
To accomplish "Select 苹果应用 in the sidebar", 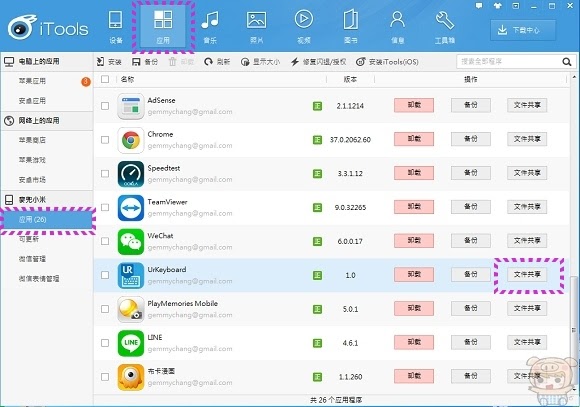I will [32, 81].
